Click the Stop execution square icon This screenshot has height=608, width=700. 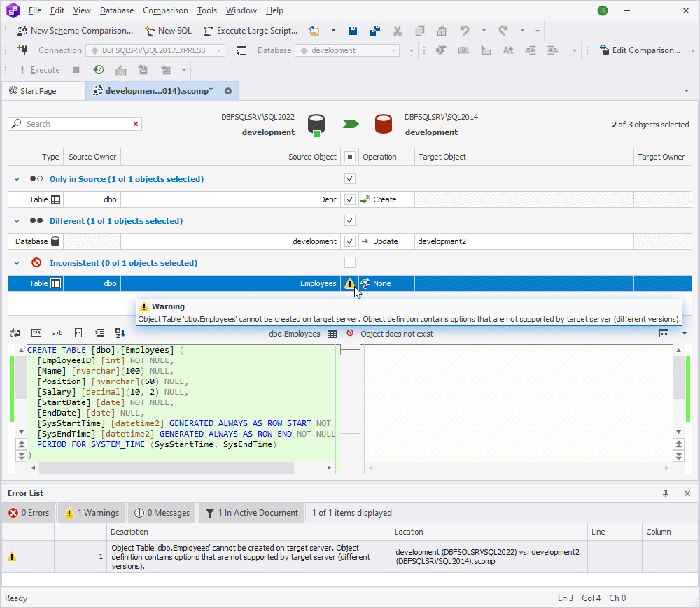pyautogui.click(x=76, y=70)
